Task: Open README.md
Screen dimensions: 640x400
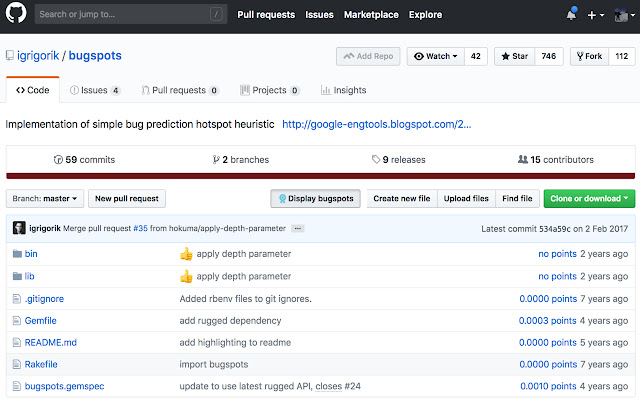Action: pos(51,342)
